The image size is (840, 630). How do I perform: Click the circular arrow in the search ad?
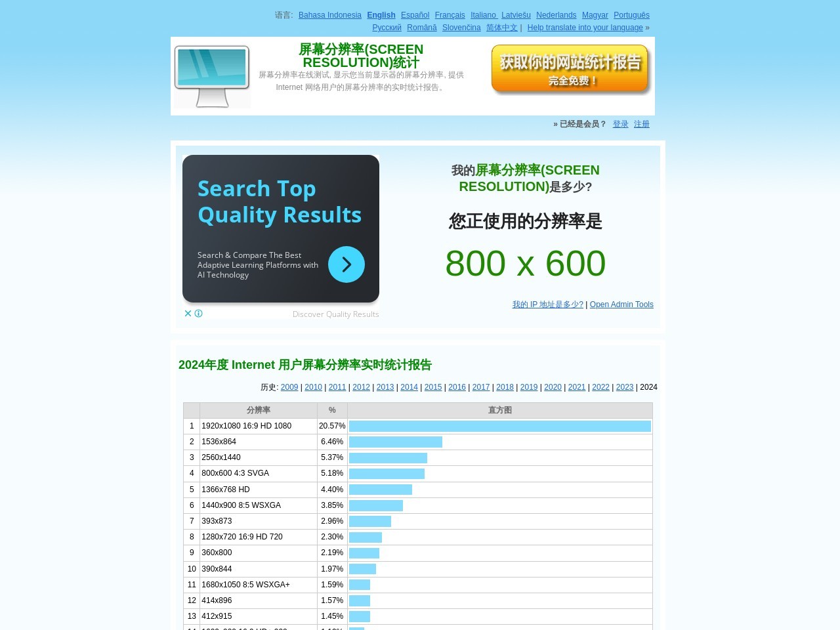(346, 264)
